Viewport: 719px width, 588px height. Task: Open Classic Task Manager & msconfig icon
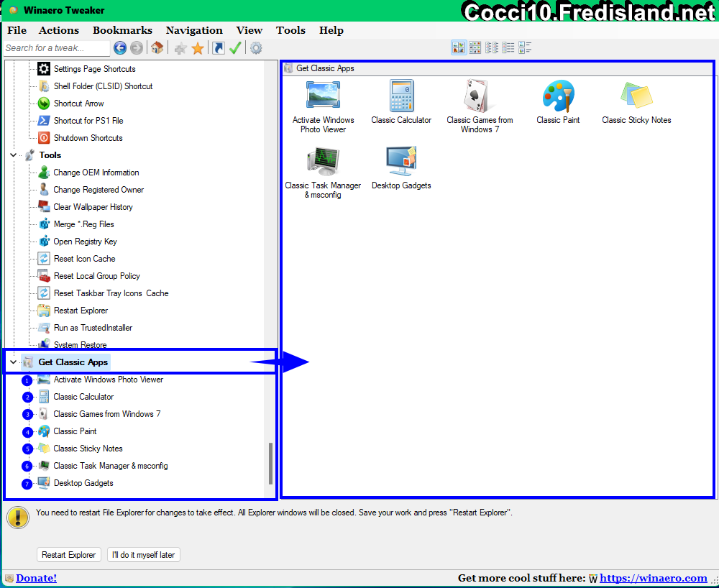click(x=323, y=161)
